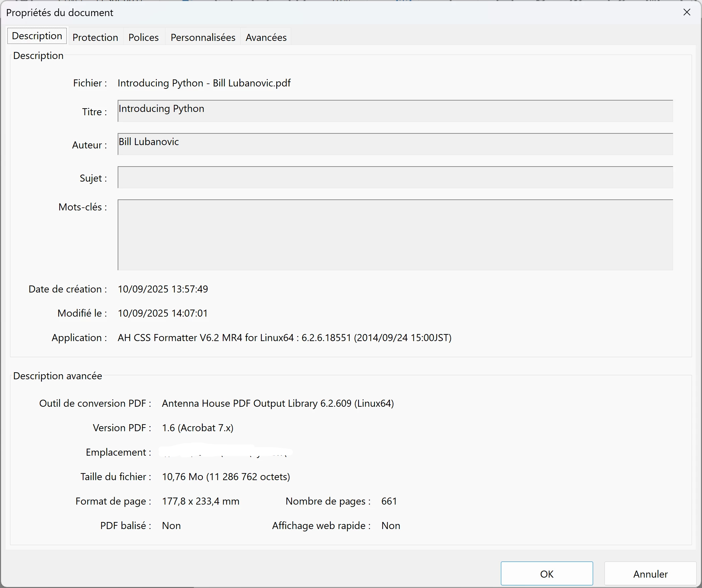Switch to the Protection tab
The height and width of the screenshot is (588, 702).
tap(95, 37)
